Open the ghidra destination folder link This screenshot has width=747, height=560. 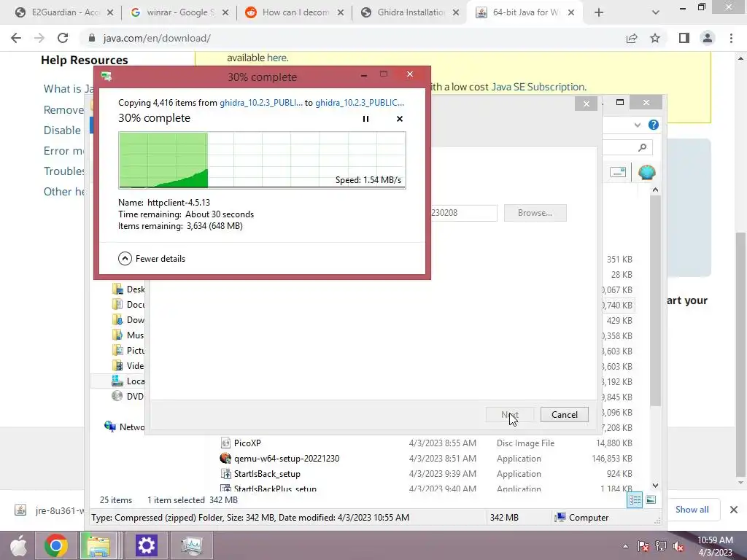click(x=360, y=102)
